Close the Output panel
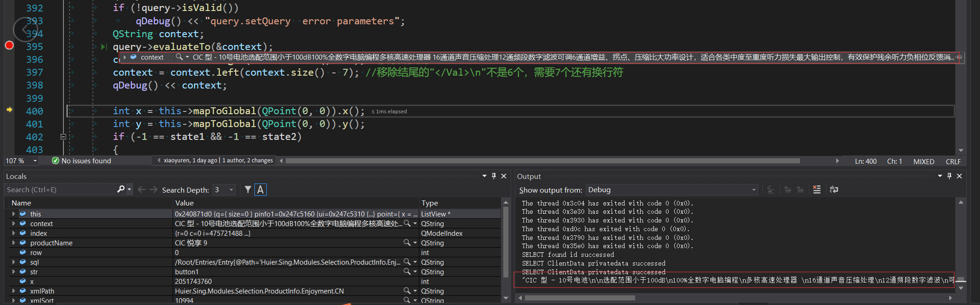This screenshot has height=305, width=980. (959, 176)
